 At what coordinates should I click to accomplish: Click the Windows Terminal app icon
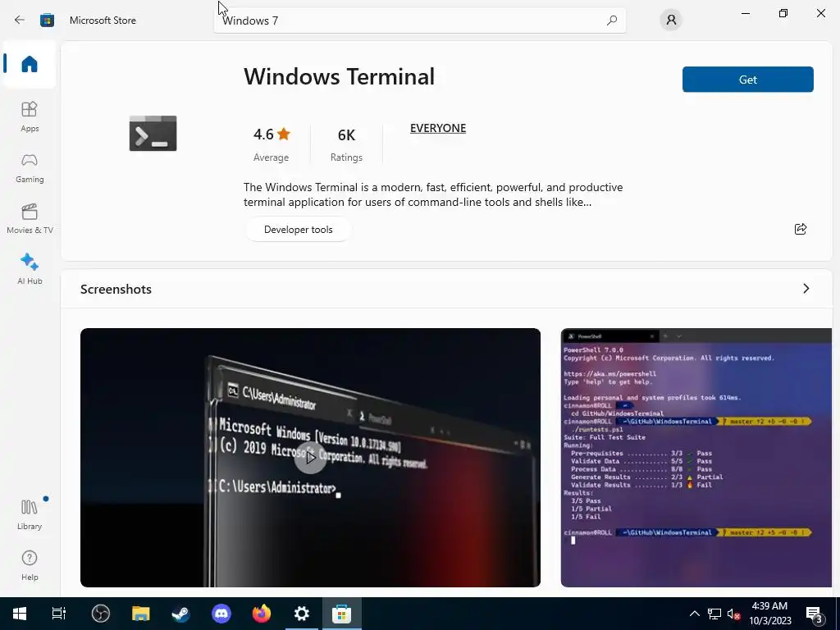pos(153,133)
